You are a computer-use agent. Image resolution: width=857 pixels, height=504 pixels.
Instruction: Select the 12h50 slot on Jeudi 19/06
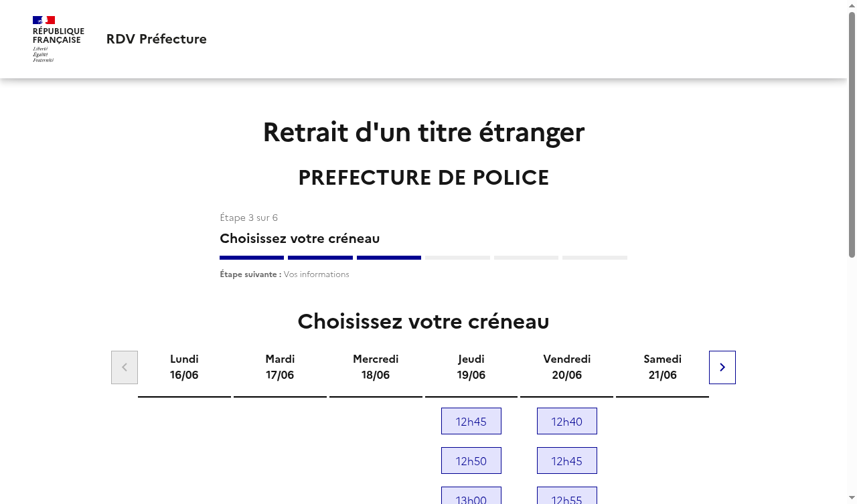point(471,460)
